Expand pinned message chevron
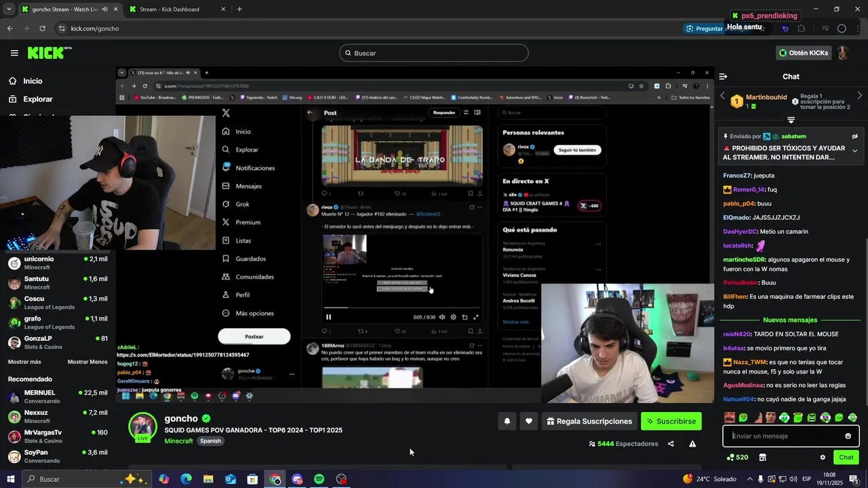868x488 pixels. tap(854, 150)
